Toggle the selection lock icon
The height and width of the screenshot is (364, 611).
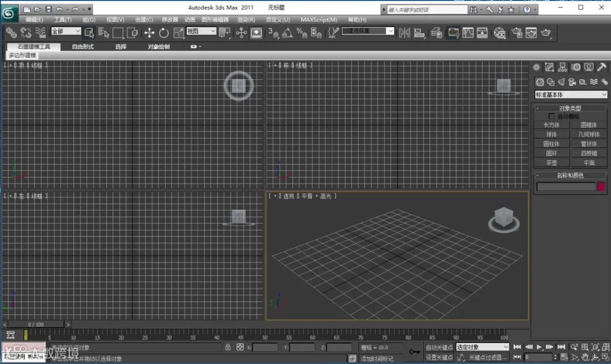[x=228, y=347]
